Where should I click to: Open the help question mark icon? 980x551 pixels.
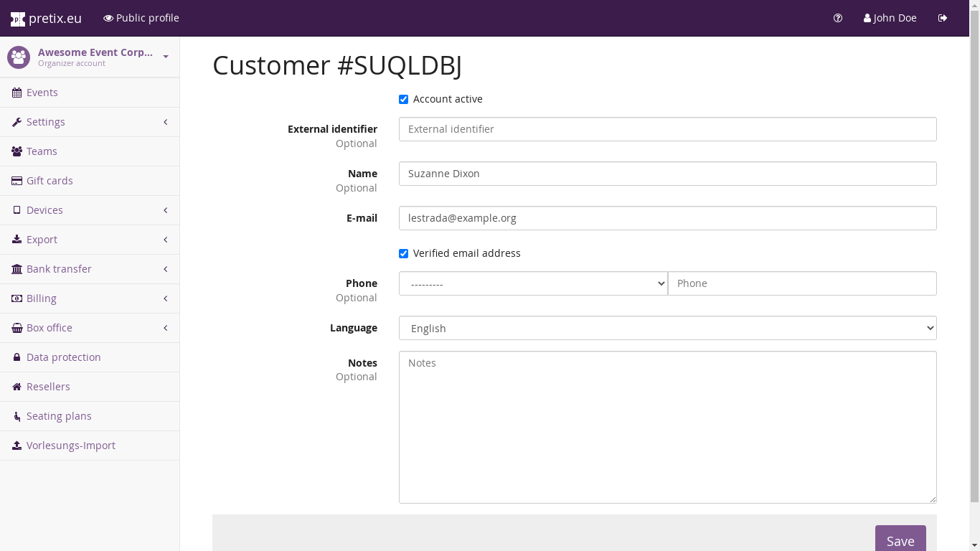point(838,18)
